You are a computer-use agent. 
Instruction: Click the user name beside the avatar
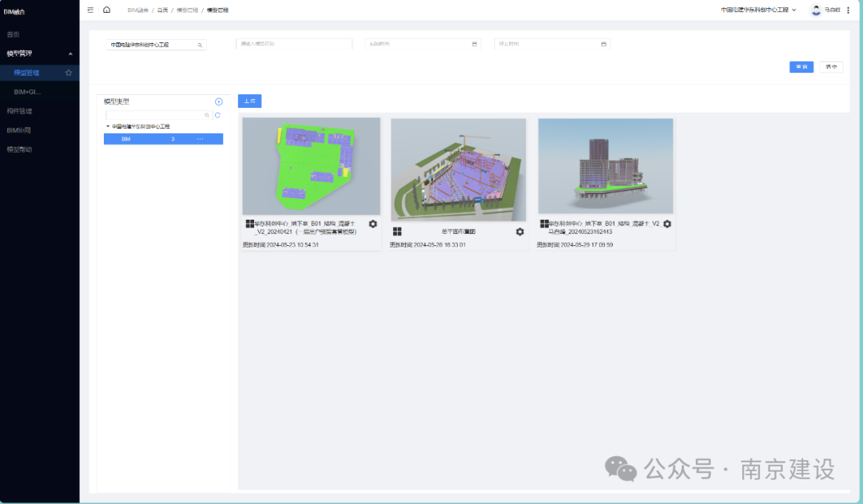(x=832, y=10)
